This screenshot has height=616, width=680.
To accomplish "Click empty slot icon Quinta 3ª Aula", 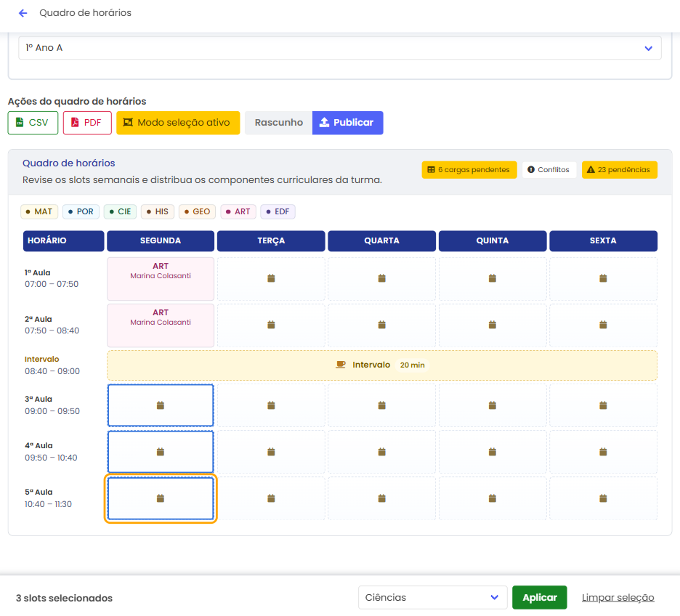I will point(493,405).
